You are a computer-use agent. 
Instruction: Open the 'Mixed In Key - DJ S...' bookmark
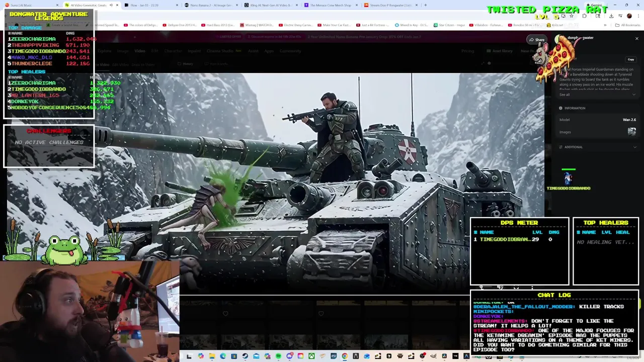click(x=412, y=25)
